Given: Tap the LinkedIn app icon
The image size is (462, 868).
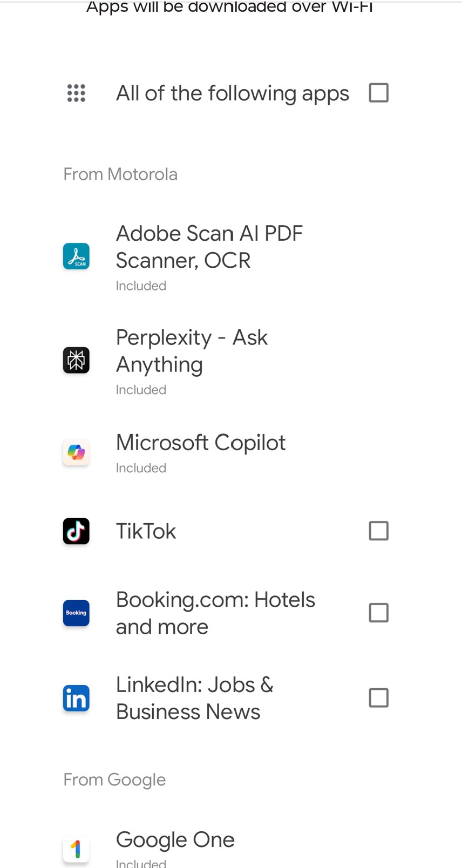Looking at the screenshot, I should click(x=76, y=698).
